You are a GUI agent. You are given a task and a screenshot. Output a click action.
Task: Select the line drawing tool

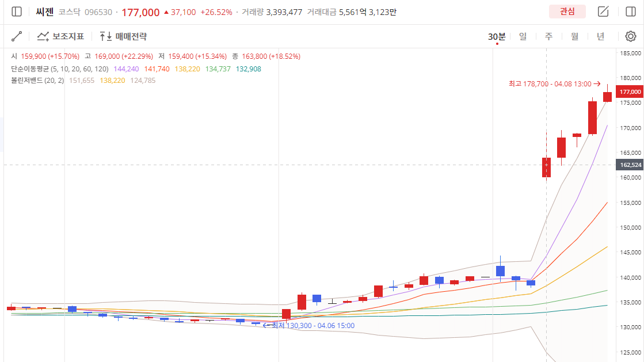coord(17,36)
